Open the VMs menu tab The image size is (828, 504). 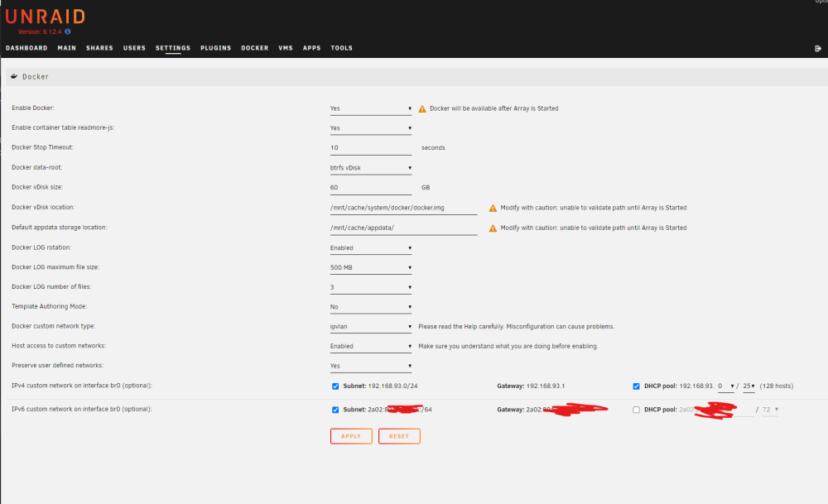[285, 48]
